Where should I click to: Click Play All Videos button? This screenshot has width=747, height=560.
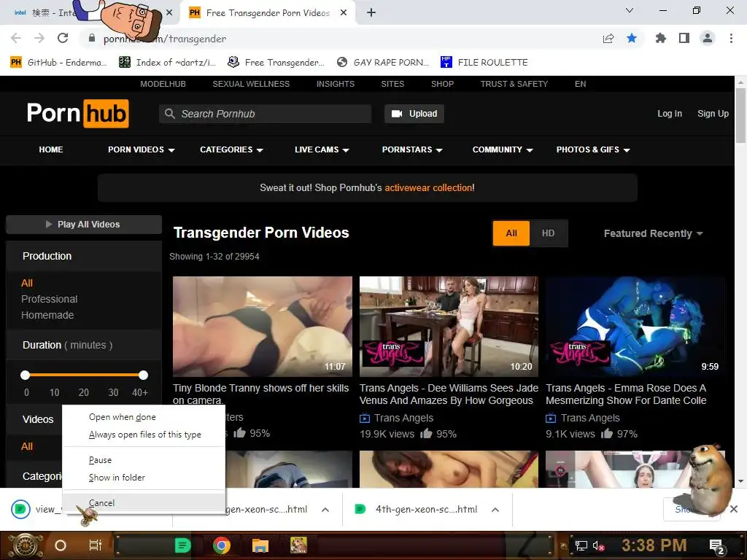click(x=84, y=225)
